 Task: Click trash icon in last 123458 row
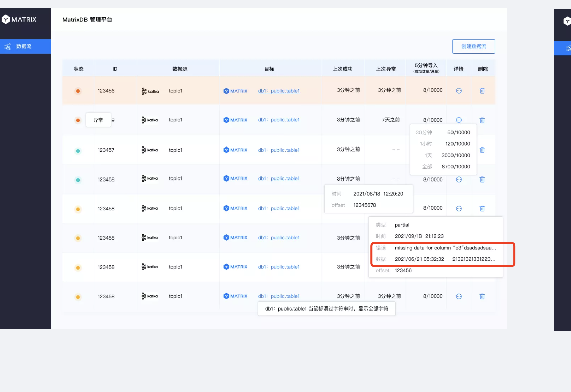point(482,296)
